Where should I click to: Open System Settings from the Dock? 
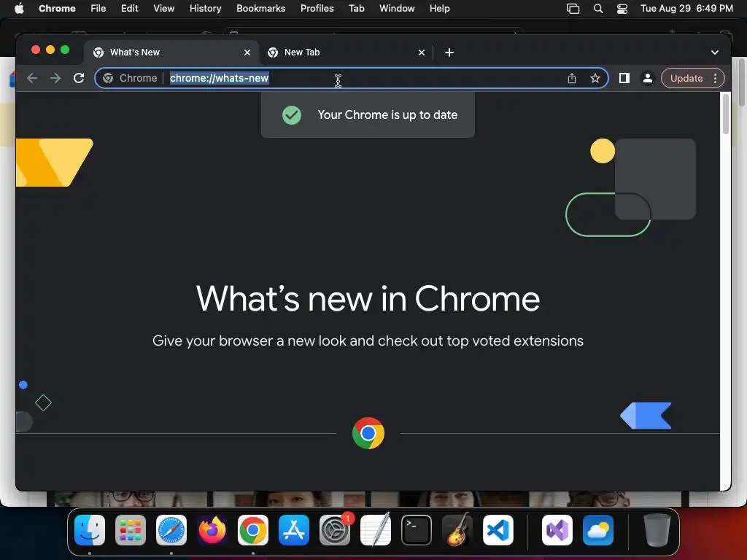pyautogui.click(x=334, y=530)
